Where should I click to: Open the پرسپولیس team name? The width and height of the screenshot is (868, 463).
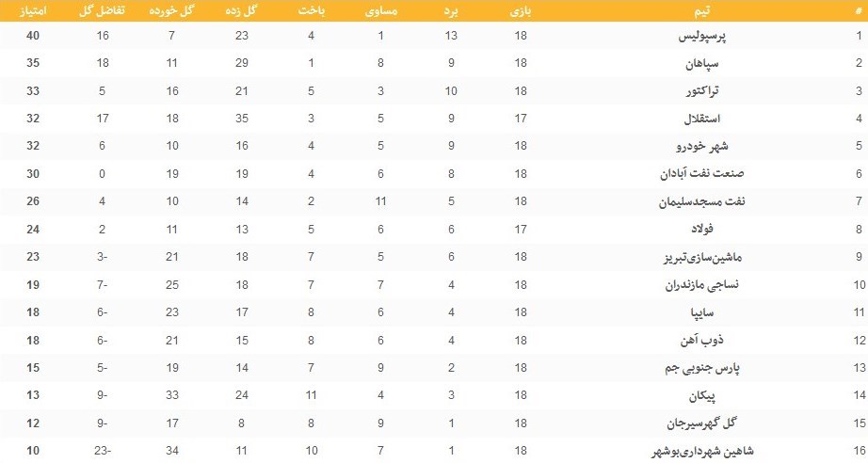tap(710, 36)
